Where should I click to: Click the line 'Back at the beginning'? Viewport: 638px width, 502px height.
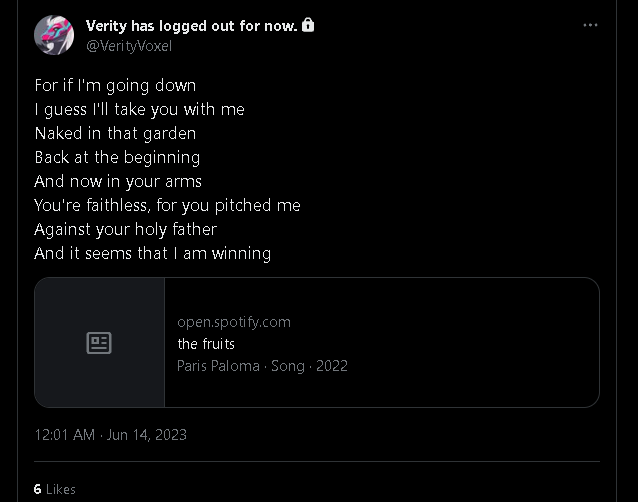click(x=117, y=157)
